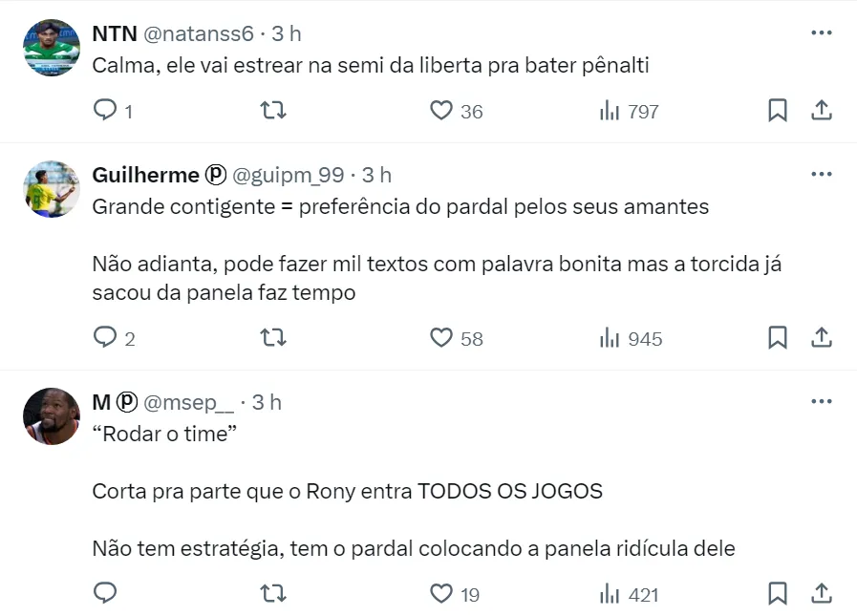Retweet Guilherme's post
The height and width of the screenshot is (616, 857).
273,338
